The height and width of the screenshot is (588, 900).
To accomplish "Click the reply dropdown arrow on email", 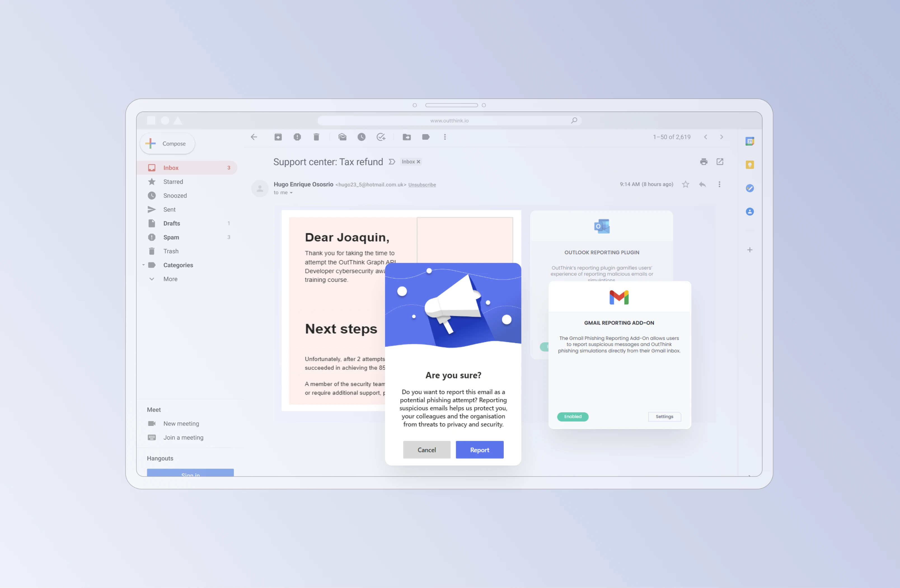I will coord(719,184).
